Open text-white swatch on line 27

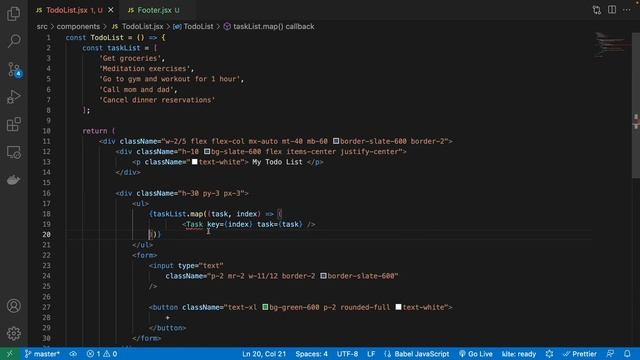point(398,307)
